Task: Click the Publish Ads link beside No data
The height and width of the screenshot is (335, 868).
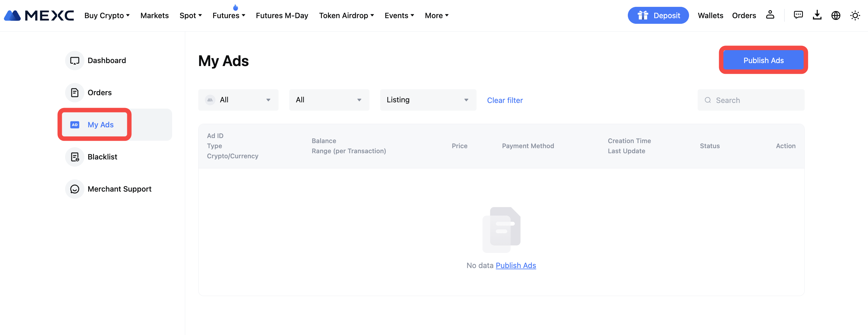Action: (515, 265)
